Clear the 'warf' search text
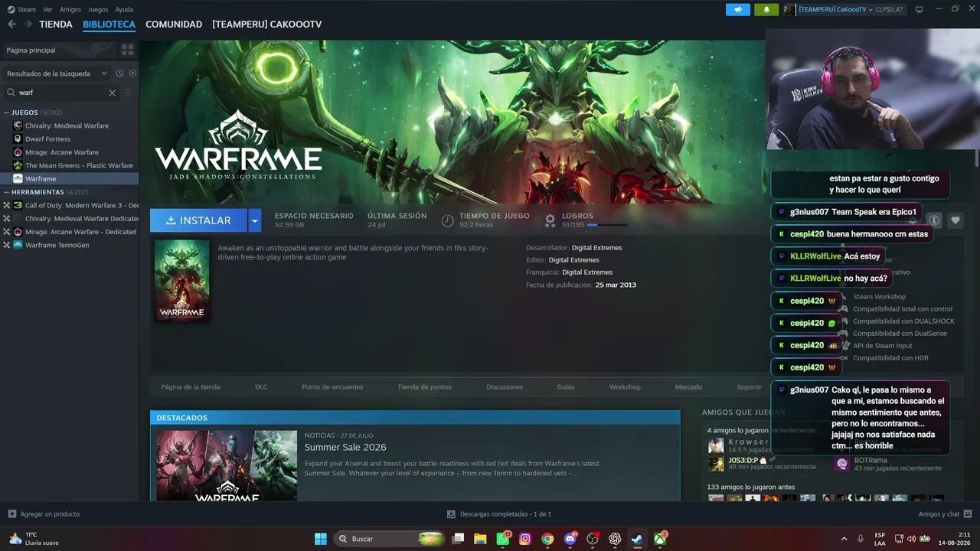The height and width of the screenshot is (551, 980). 112,93
